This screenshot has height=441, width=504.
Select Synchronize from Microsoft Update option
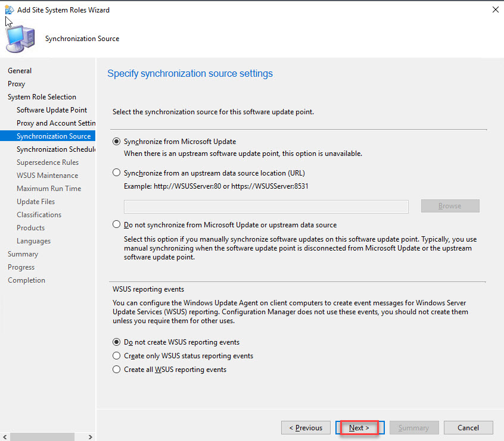pyautogui.click(x=116, y=142)
